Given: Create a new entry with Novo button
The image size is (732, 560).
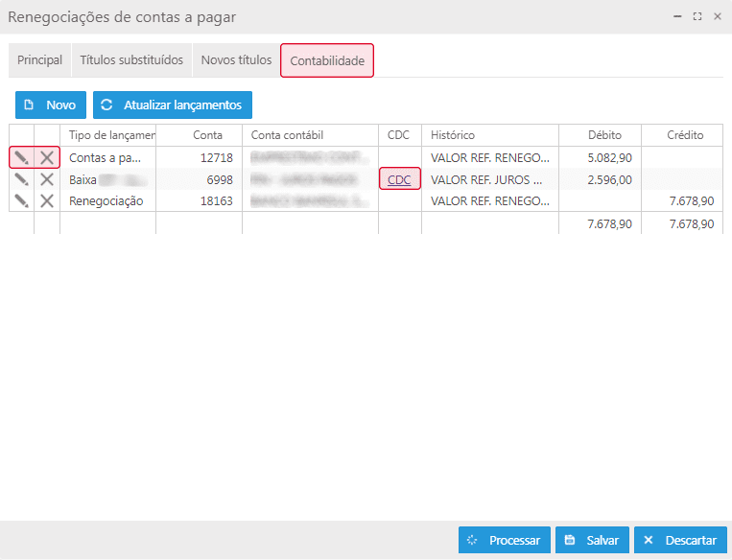Looking at the screenshot, I should coord(51,105).
